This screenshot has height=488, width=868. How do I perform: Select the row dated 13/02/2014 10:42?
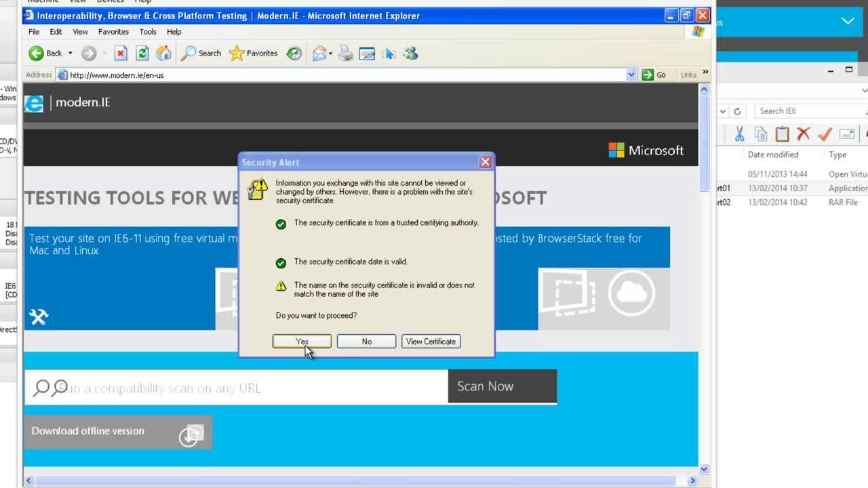click(x=792, y=203)
